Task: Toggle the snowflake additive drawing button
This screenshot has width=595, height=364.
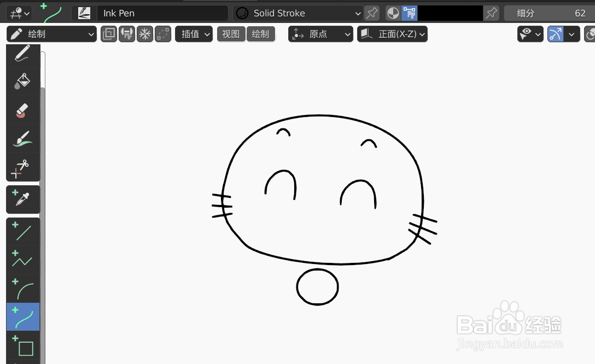Action: pyautogui.click(x=145, y=34)
